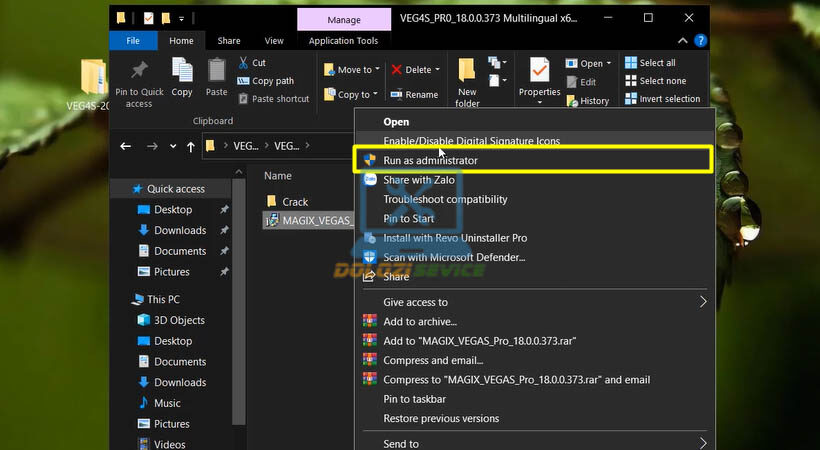Click Select all in ribbon
Viewport: 820px width, 450px height.
coord(656,63)
